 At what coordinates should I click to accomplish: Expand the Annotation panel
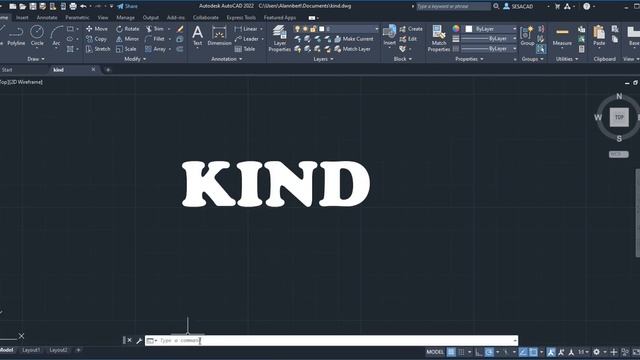[x=227, y=59]
